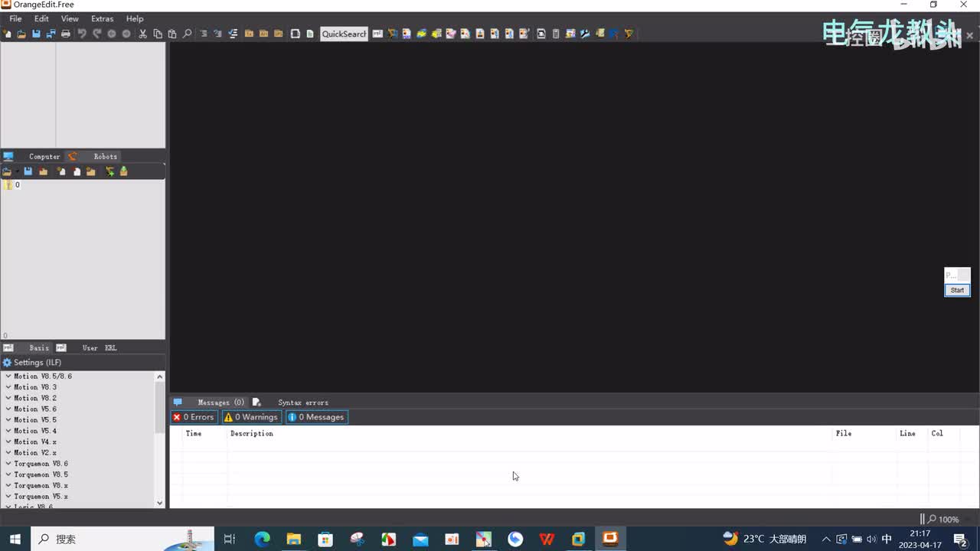Click the Settings (ILF) gear icon
This screenshot has width=980, height=551.
coord(7,363)
